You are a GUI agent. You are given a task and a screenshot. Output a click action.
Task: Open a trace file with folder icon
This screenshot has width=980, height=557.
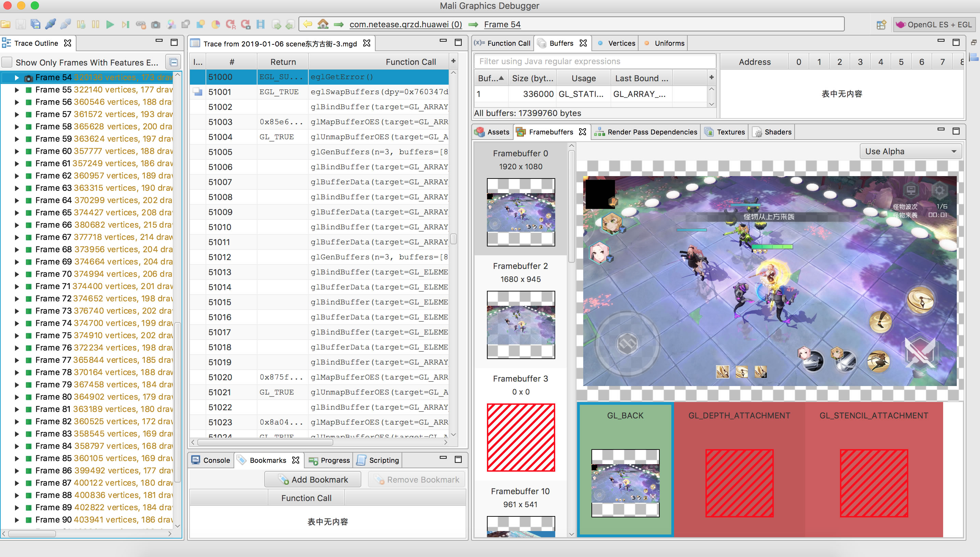pyautogui.click(x=6, y=25)
